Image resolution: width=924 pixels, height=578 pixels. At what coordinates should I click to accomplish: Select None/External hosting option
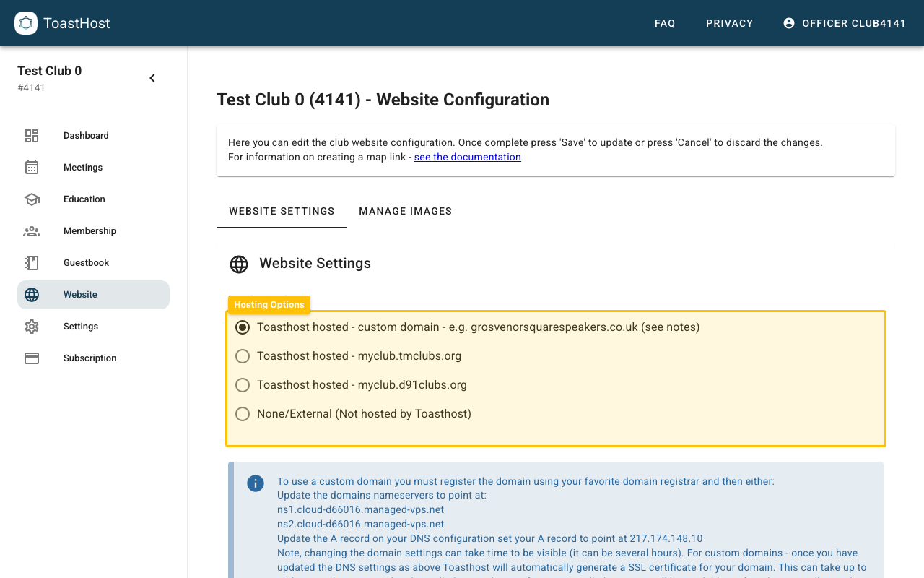(243, 414)
